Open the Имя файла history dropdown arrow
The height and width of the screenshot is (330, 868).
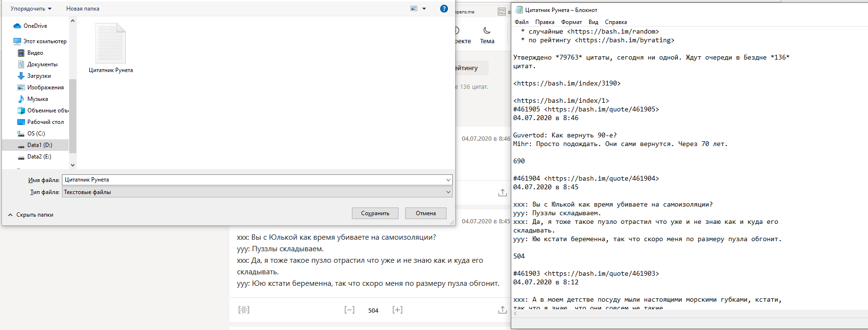pyautogui.click(x=448, y=180)
